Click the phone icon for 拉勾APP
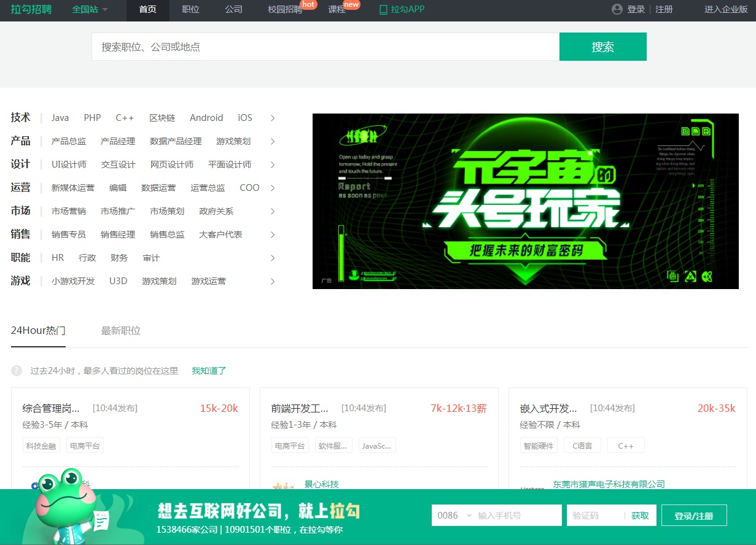Image resolution: width=756 pixels, height=545 pixels. (383, 10)
